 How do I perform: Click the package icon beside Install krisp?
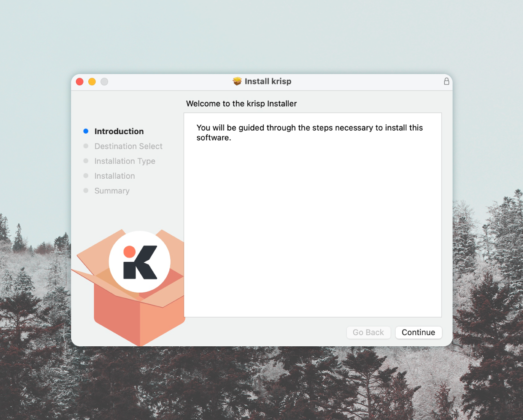237,81
